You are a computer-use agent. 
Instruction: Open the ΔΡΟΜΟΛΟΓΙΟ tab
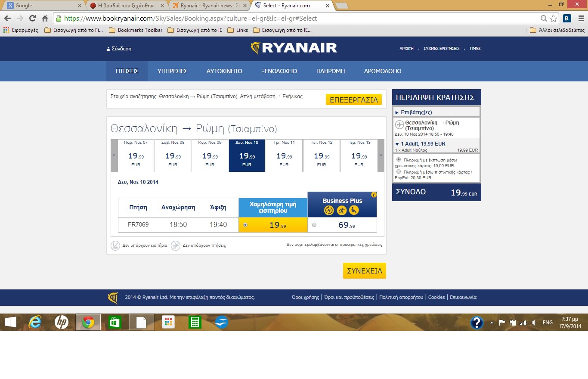click(x=383, y=71)
